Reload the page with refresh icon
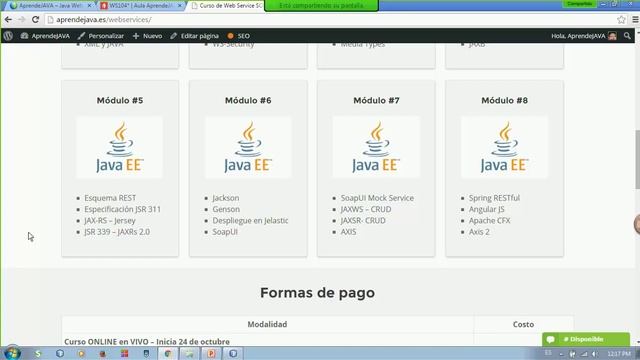 [36, 20]
